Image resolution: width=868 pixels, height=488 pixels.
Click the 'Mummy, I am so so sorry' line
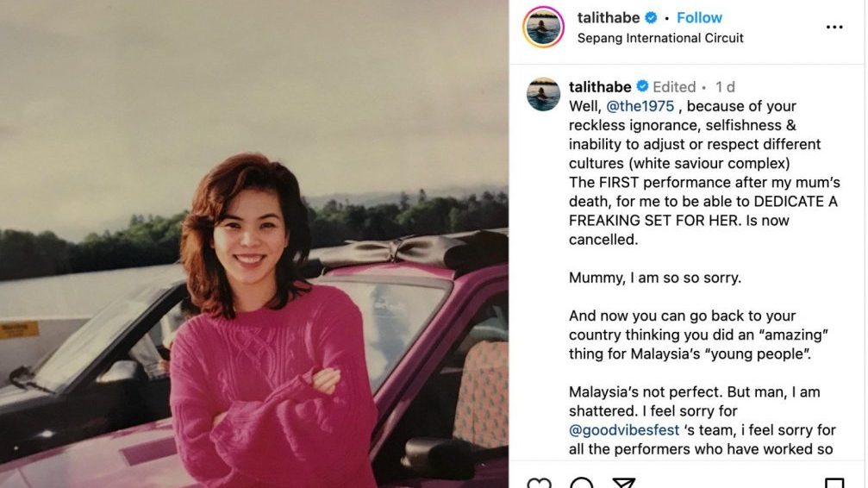coord(655,278)
